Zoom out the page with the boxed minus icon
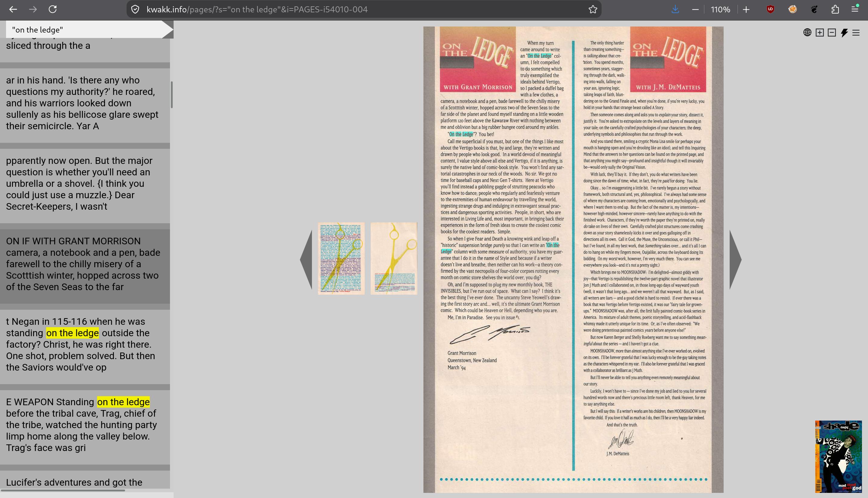Viewport: 868px width, 498px height. (832, 33)
